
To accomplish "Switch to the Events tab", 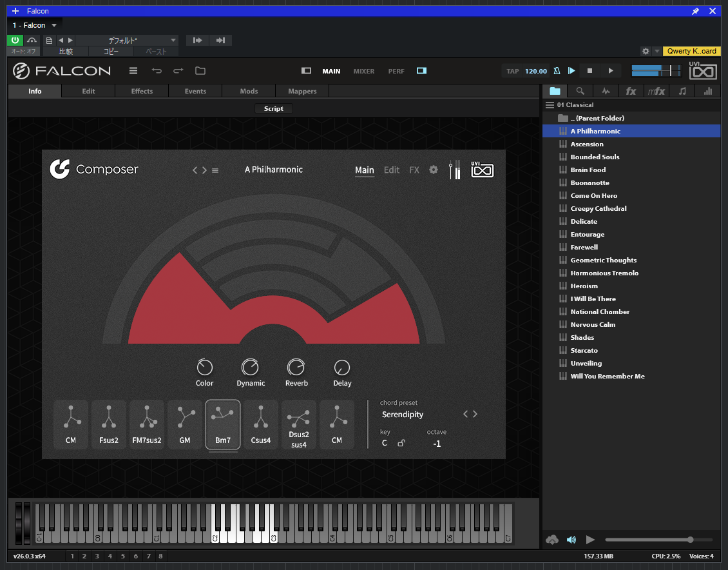I will coord(195,91).
